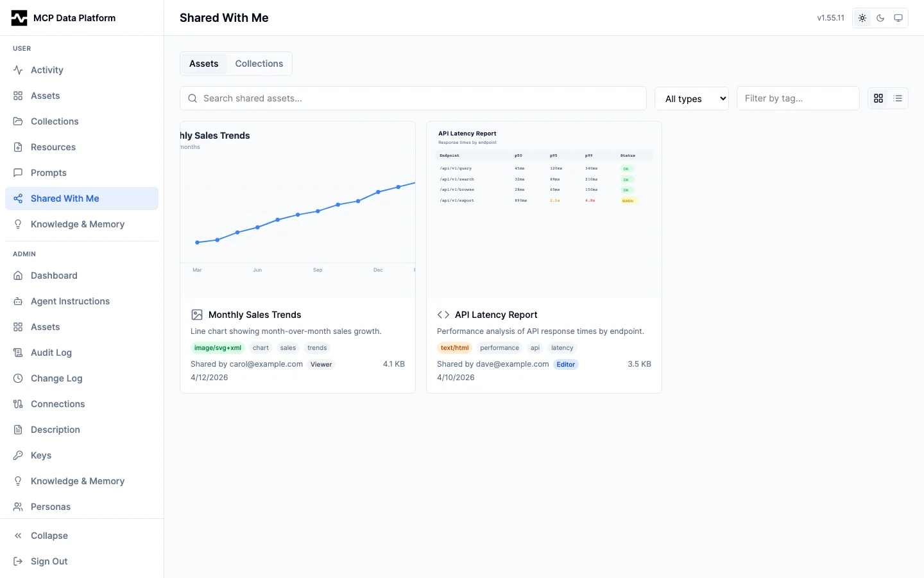The height and width of the screenshot is (578, 924).
Task: Open Personas in the sidebar
Action: click(x=51, y=507)
